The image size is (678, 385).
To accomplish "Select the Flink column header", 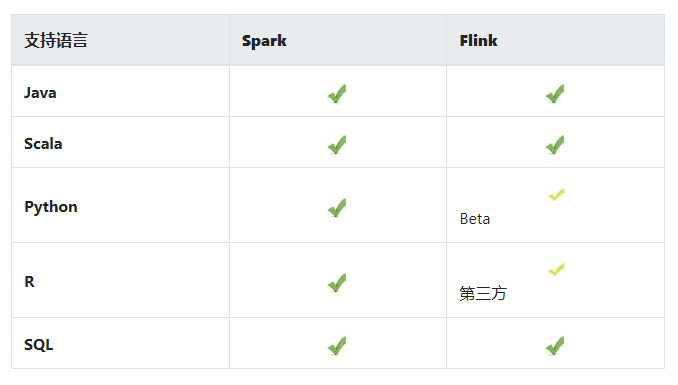I will (x=478, y=41).
